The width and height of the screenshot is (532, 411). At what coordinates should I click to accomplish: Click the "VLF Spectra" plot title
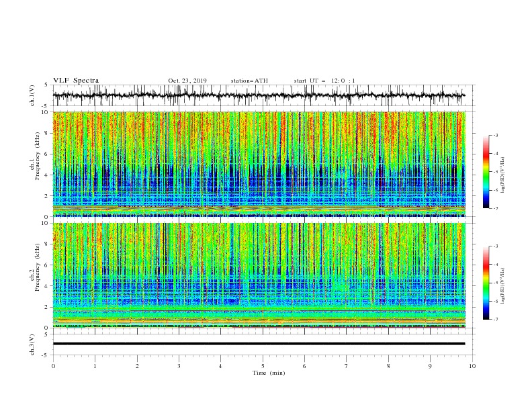point(76,81)
